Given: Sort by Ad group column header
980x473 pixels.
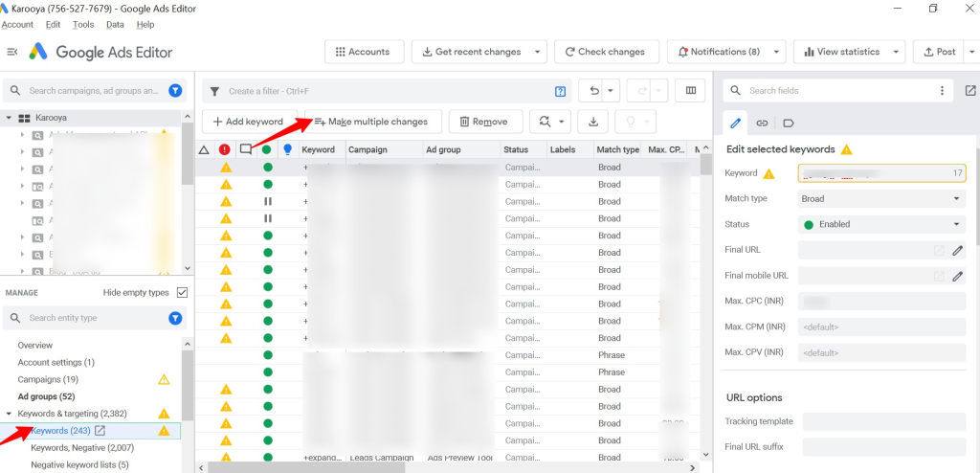Looking at the screenshot, I should tap(443, 149).
